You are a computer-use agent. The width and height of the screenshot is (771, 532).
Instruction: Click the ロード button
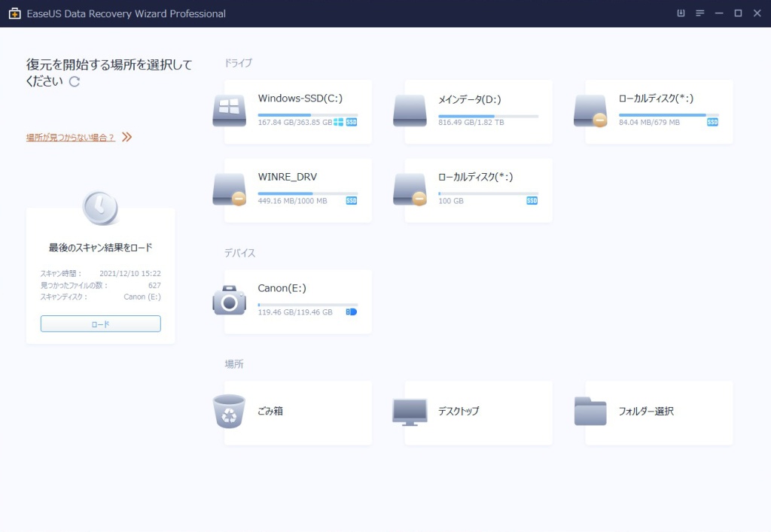click(x=100, y=324)
